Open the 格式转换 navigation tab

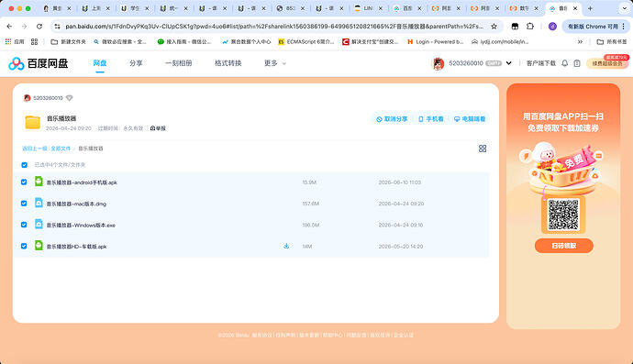(228, 63)
